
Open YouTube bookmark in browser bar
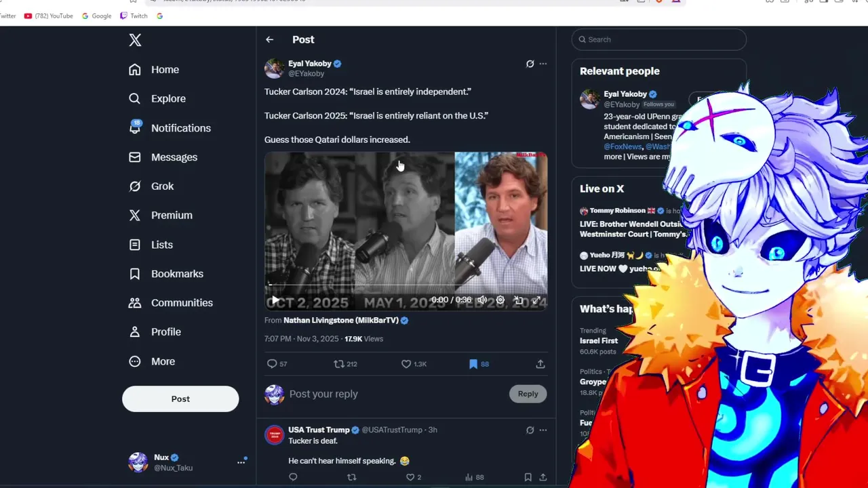48,16
